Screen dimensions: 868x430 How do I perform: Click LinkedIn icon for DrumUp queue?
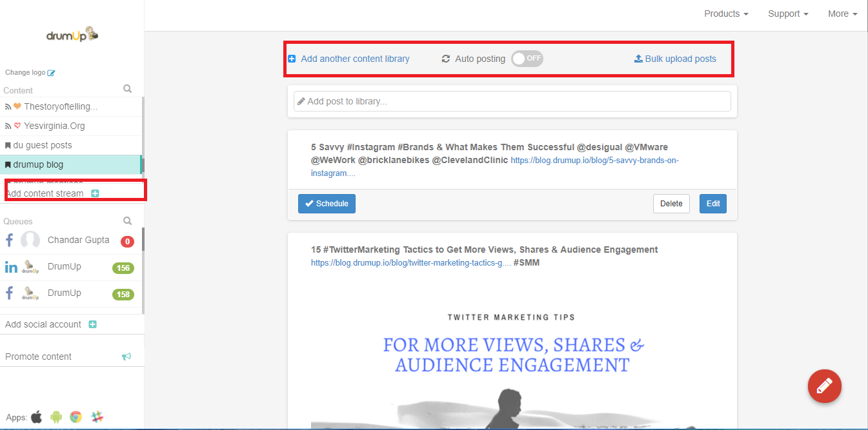(11, 267)
